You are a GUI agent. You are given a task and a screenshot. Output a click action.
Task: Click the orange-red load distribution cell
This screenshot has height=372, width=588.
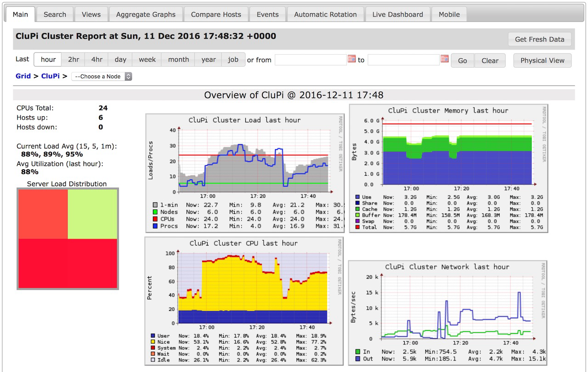pyautogui.click(x=43, y=214)
